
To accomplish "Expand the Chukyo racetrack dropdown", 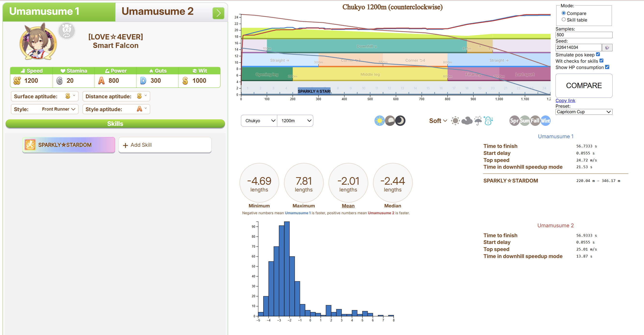I will tap(259, 121).
